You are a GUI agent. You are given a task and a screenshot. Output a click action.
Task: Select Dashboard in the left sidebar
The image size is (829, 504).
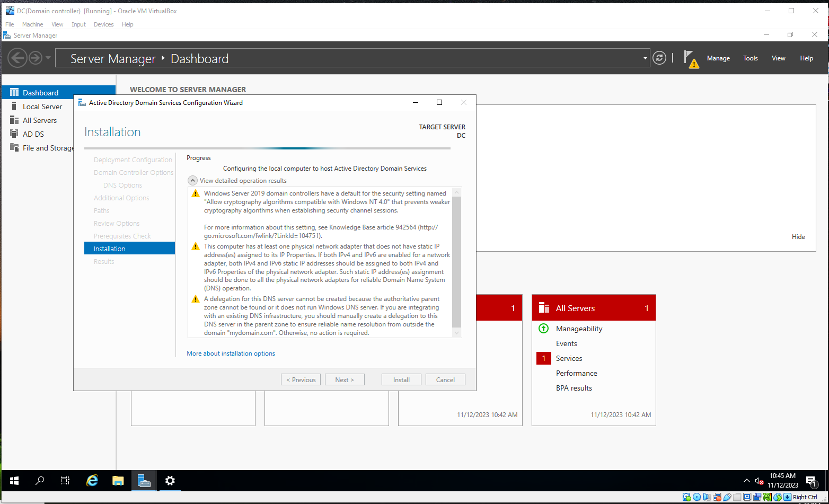(x=58, y=93)
